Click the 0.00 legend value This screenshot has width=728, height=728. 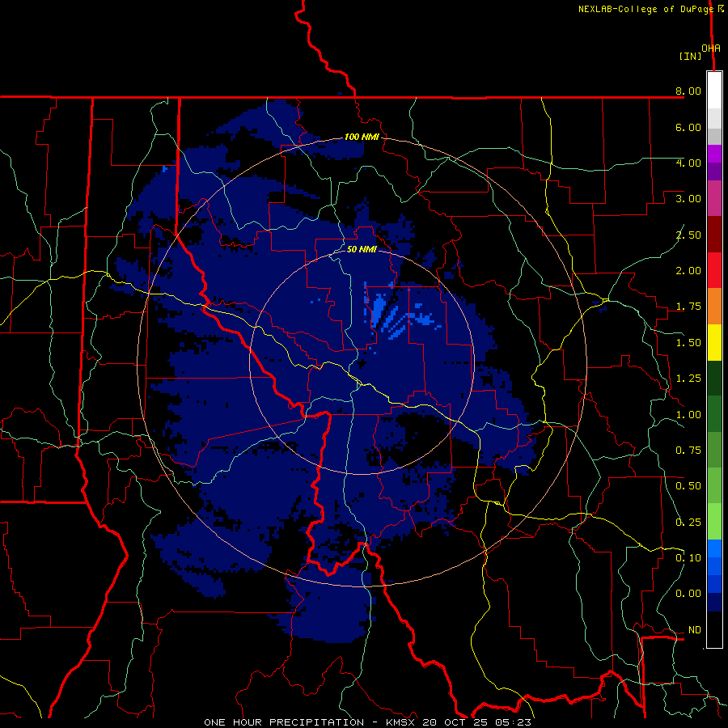point(688,594)
